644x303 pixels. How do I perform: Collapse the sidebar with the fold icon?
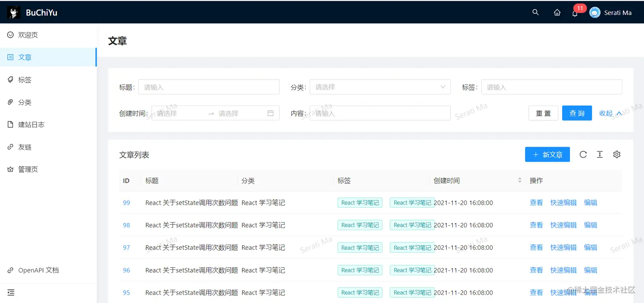11,293
